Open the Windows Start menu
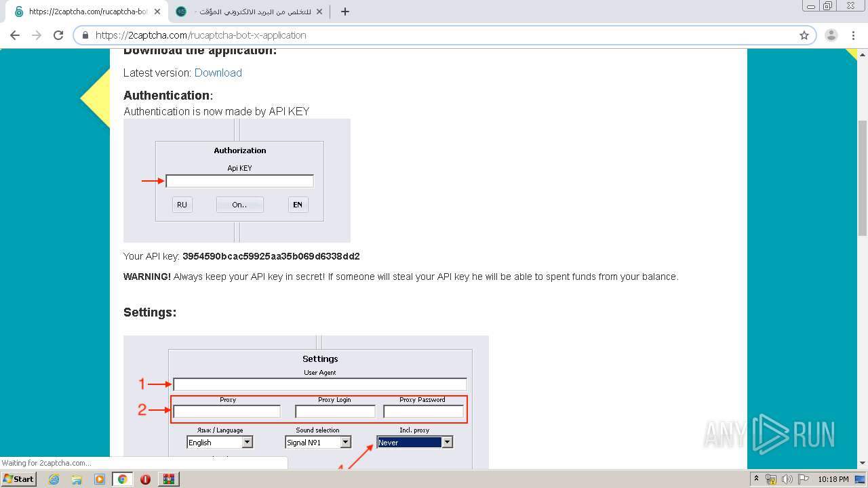This screenshot has width=868, height=488. coord(19,479)
